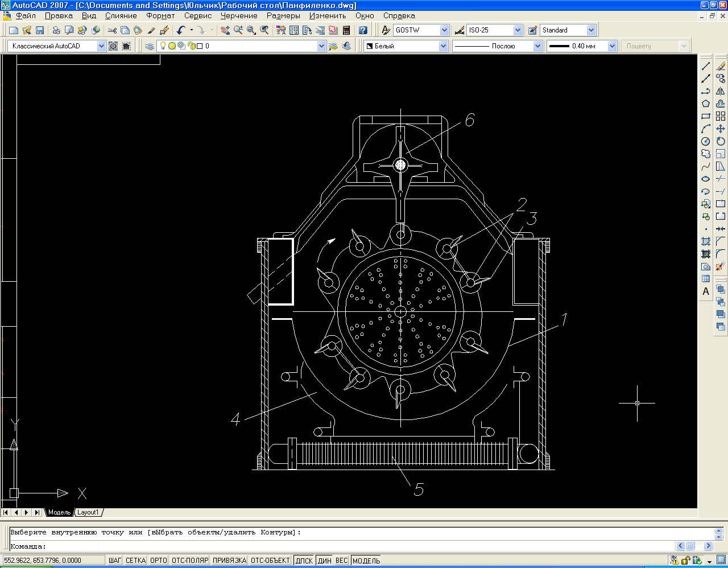Activate the Pan realtime hand icon
Screen dimensions: 728x568
click(x=225, y=30)
